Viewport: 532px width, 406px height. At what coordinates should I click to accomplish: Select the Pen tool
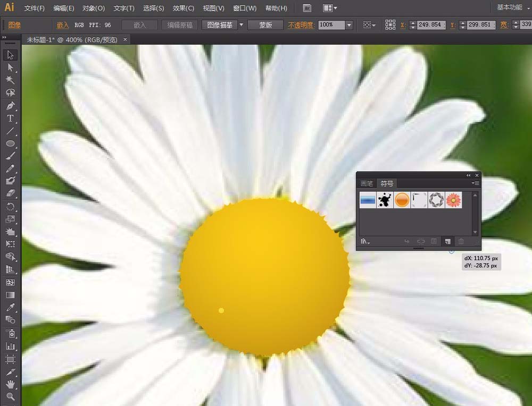10,106
